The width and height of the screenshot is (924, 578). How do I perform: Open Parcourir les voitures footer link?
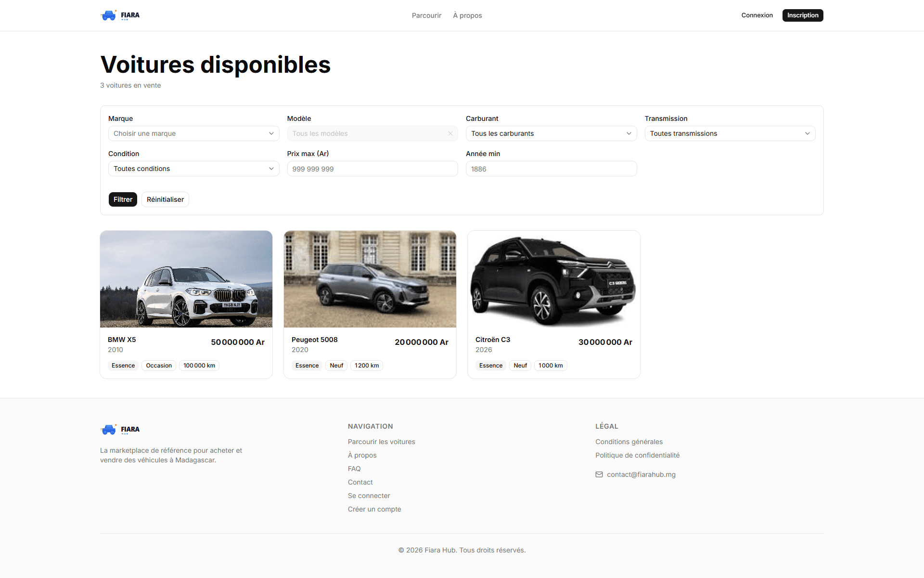381,442
